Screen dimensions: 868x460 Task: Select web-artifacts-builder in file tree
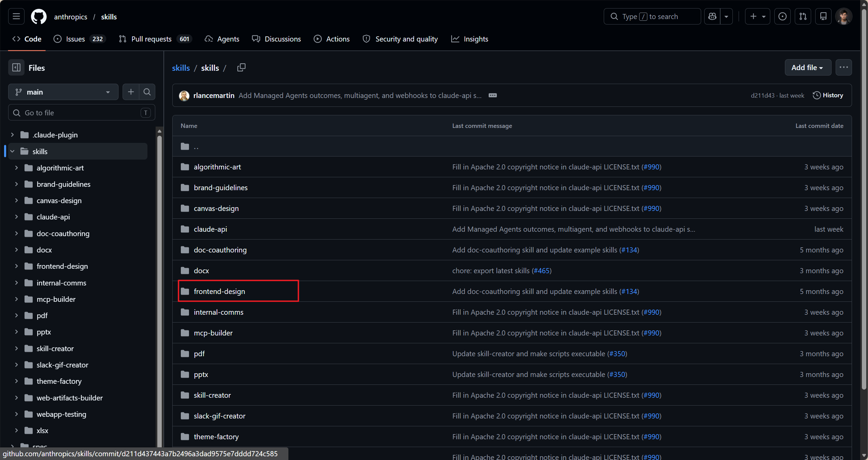(x=69, y=398)
